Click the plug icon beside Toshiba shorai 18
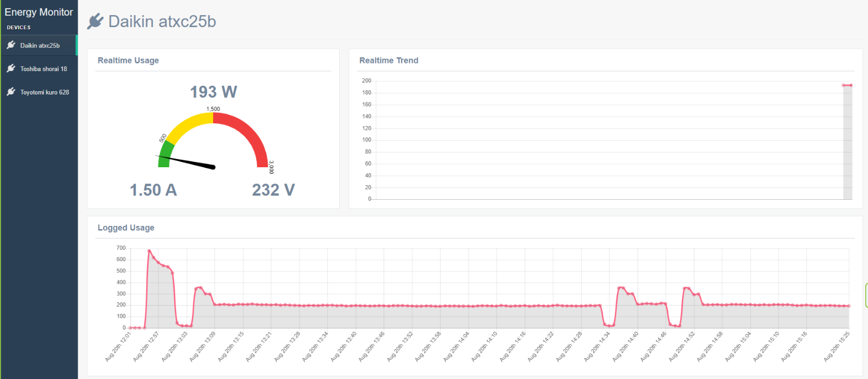The width and height of the screenshot is (868, 379). coord(11,68)
